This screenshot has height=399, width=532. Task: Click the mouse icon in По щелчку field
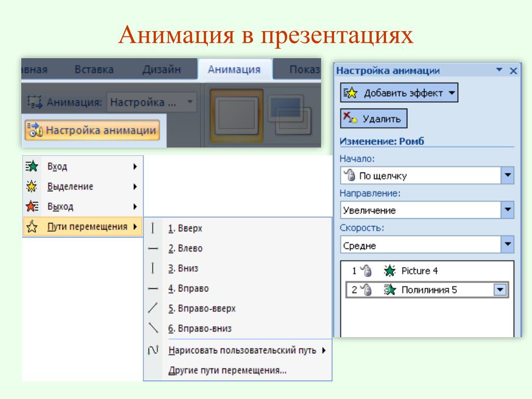(350, 175)
